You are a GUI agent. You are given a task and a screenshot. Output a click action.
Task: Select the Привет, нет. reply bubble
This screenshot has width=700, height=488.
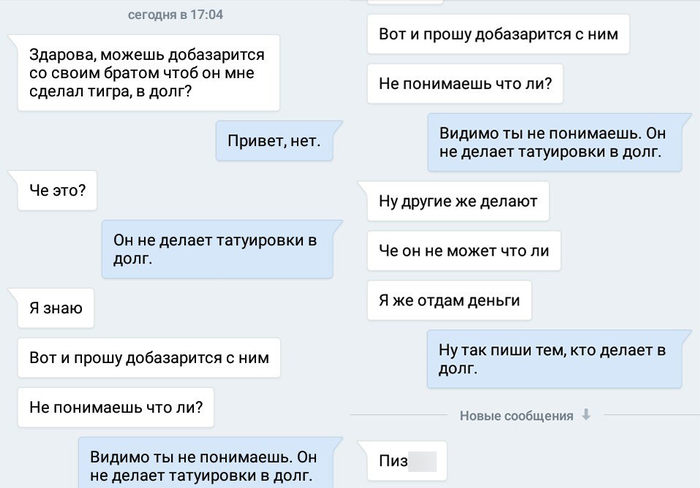[x=279, y=141]
